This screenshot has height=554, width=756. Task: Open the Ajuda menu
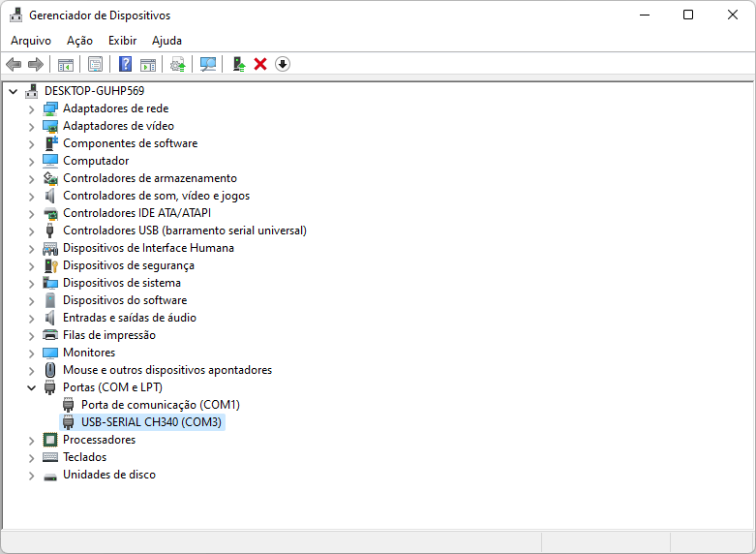click(x=166, y=41)
